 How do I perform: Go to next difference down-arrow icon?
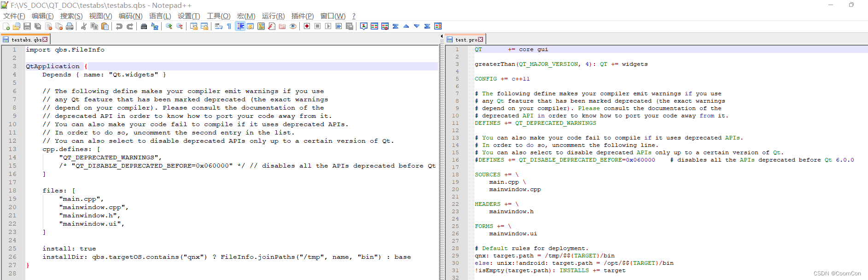coord(417,26)
